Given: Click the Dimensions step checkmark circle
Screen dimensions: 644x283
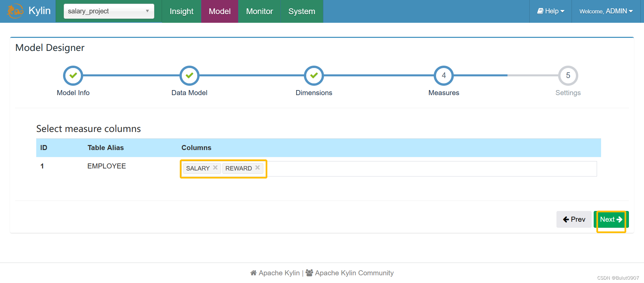Looking at the screenshot, I should [x=314, y=75].
